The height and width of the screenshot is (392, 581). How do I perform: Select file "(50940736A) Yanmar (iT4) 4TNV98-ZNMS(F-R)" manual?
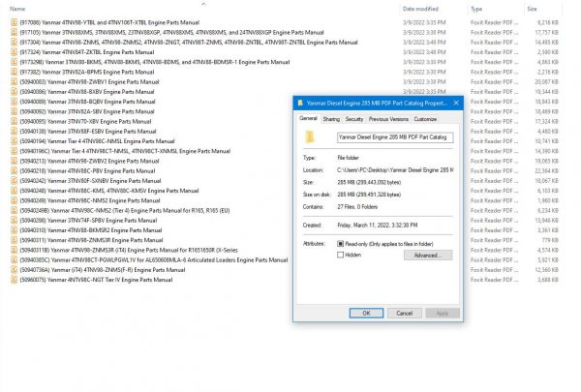tap(103, 270)
